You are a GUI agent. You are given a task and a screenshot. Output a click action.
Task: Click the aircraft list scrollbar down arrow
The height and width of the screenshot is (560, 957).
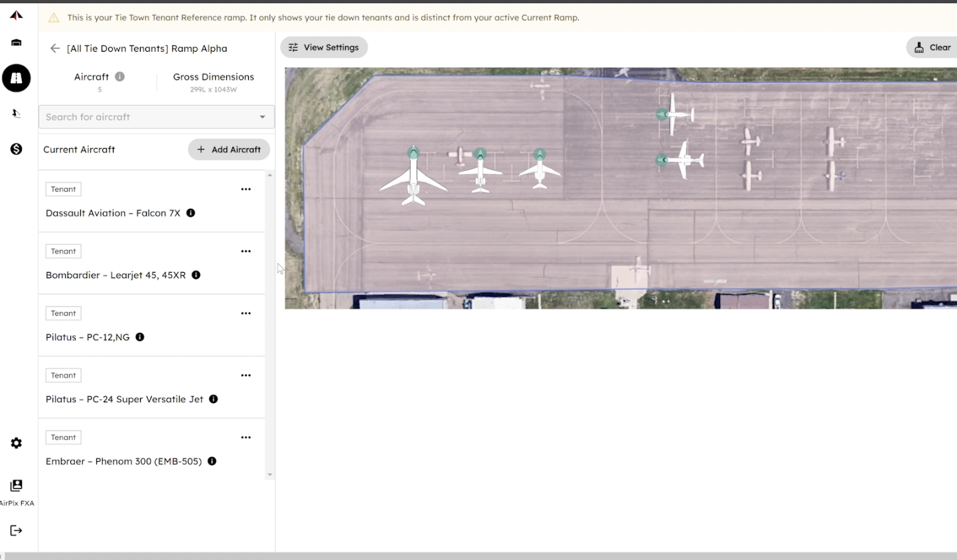pyautogui.click(x=269, y=475)
